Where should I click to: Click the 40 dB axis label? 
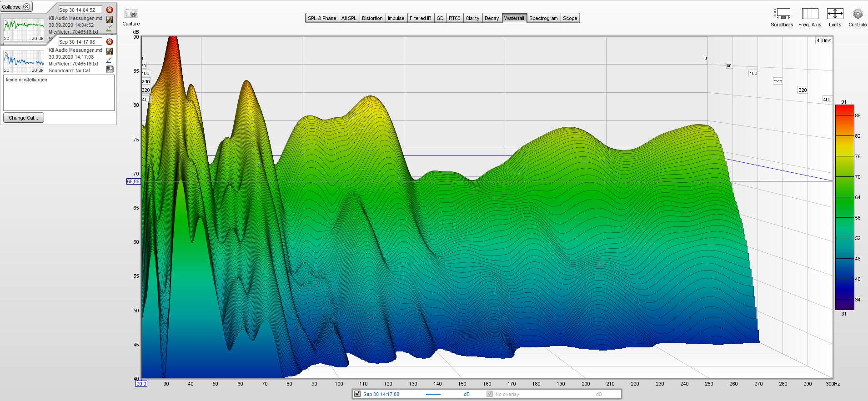tap(136, 379)
